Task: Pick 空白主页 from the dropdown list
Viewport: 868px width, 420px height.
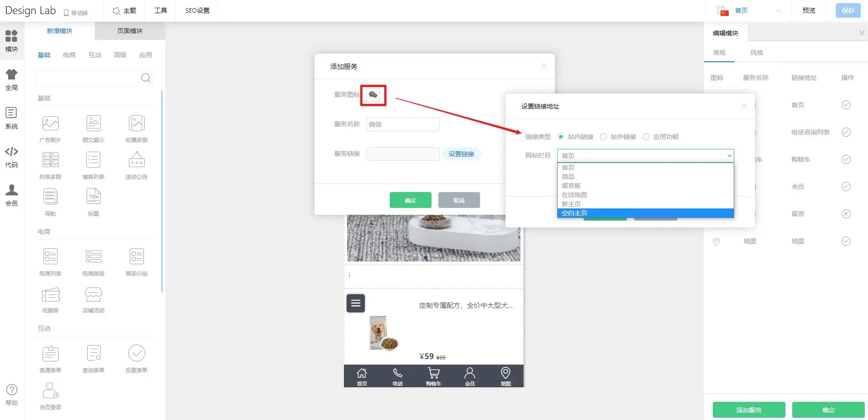Action: 645,213
